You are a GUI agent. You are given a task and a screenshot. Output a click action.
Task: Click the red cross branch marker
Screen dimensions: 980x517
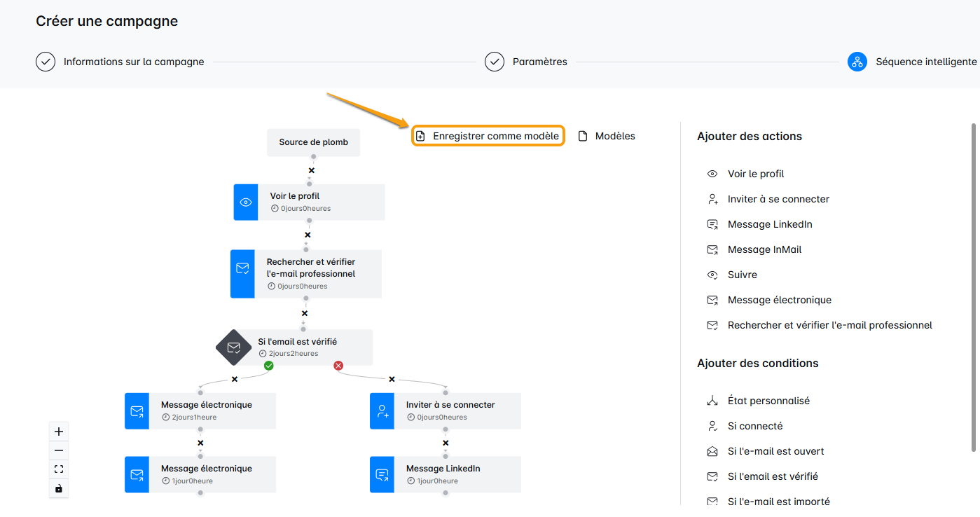[x=338, y=366]
